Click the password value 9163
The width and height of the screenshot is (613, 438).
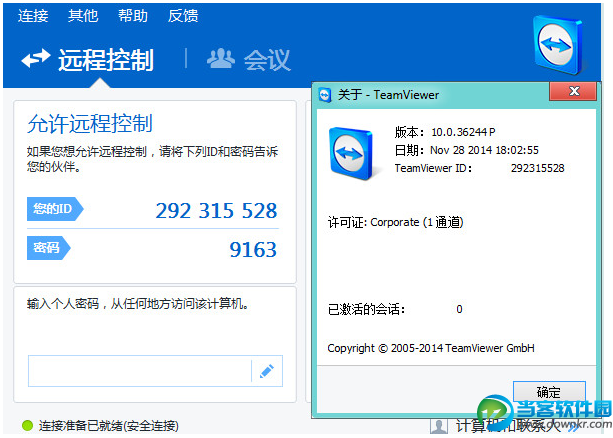(x=253, y=250)
